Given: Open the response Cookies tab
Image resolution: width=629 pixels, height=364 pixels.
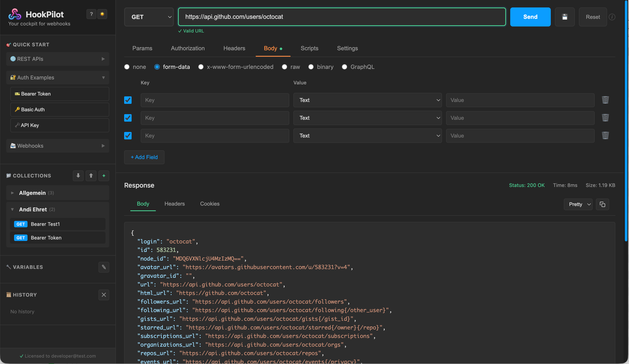Looking at the screenshot, I should click(210, 204).
